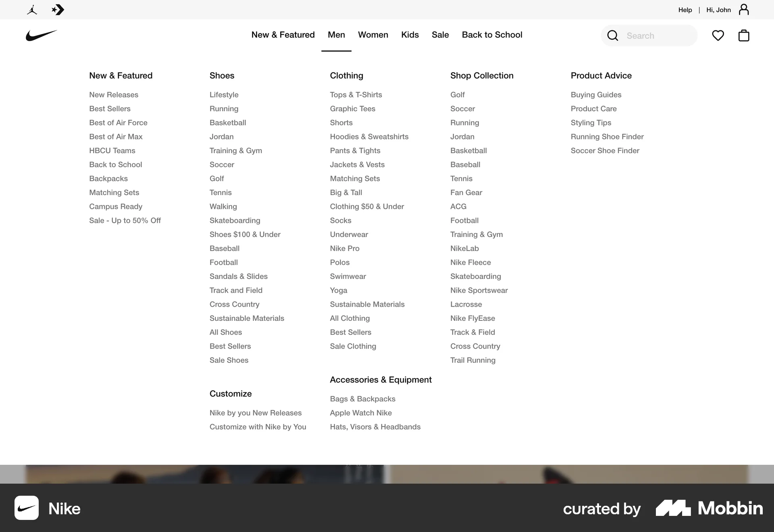This screenshot has height=532, width=774.
Task: Open the Sale section in the top navigation
Action: pos(440,35)
